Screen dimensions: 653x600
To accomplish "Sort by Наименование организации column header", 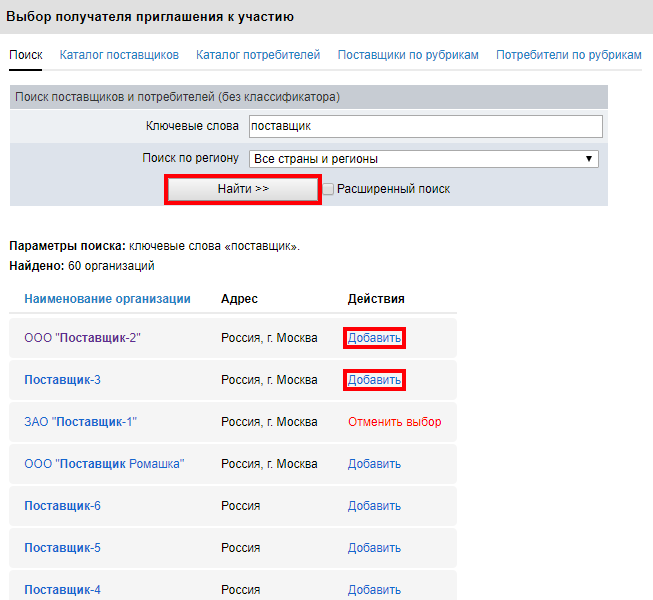I will coord(107,299).
